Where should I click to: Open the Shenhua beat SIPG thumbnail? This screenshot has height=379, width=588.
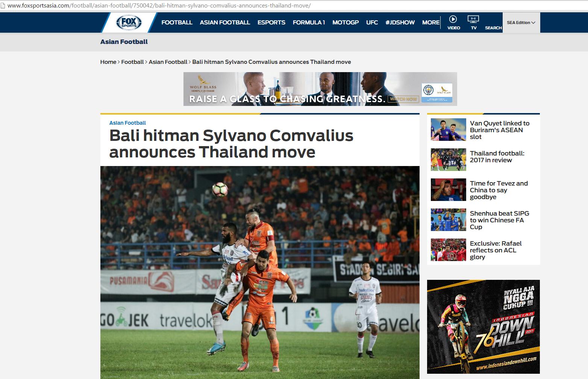coord(448,220)
